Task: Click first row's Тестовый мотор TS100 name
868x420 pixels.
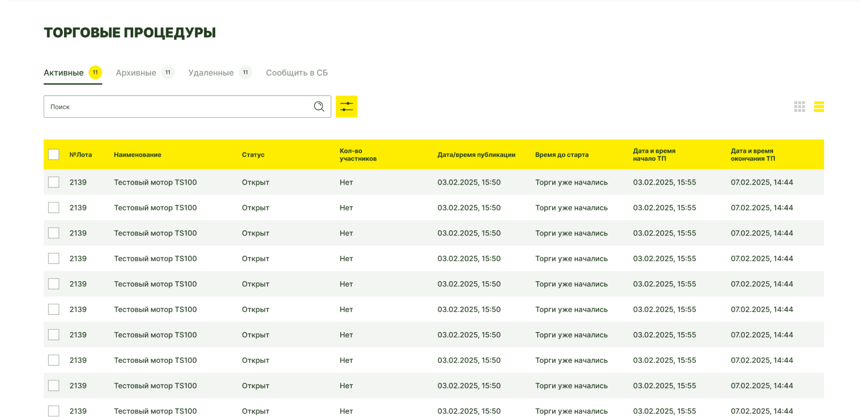Action: pyautogui.click(x=155, y=182)
